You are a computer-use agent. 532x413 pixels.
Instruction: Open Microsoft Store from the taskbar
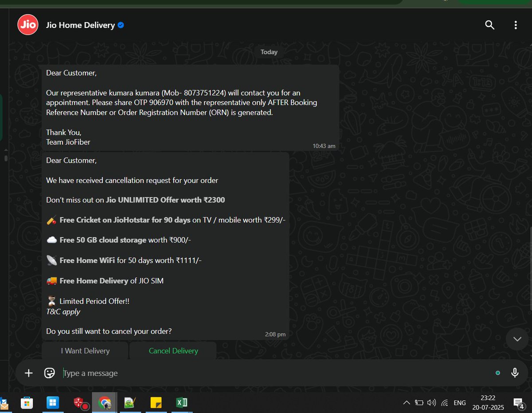(x=27, y=403)
